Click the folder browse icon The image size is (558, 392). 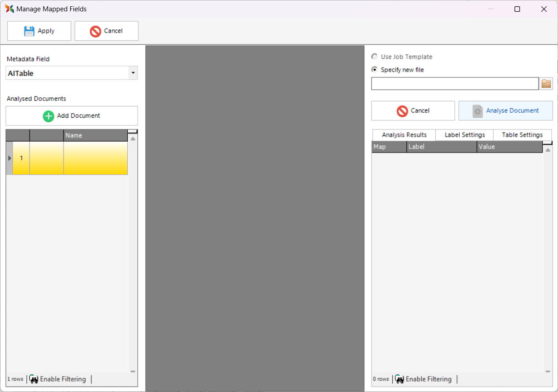pos(546,84)
